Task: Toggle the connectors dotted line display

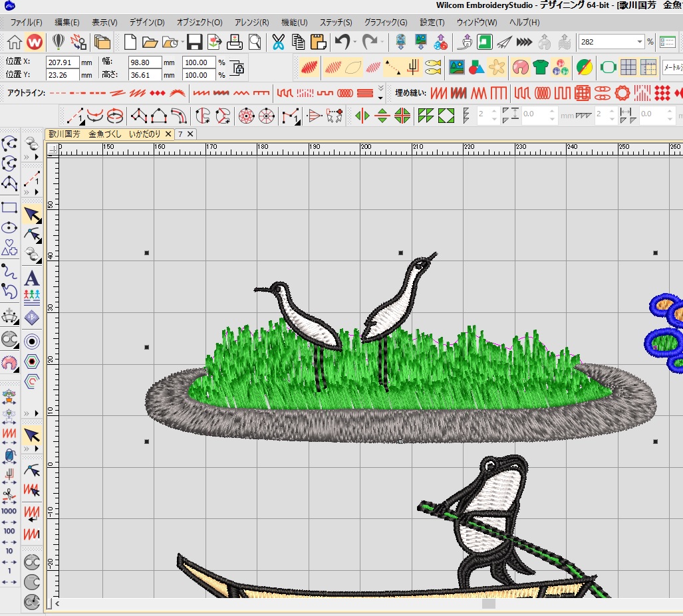Action: pos(393,67)
